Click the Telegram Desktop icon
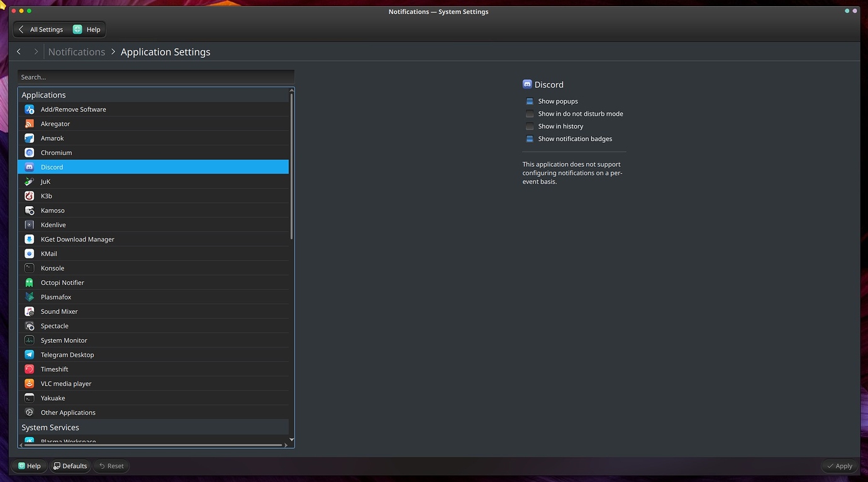 29,356
